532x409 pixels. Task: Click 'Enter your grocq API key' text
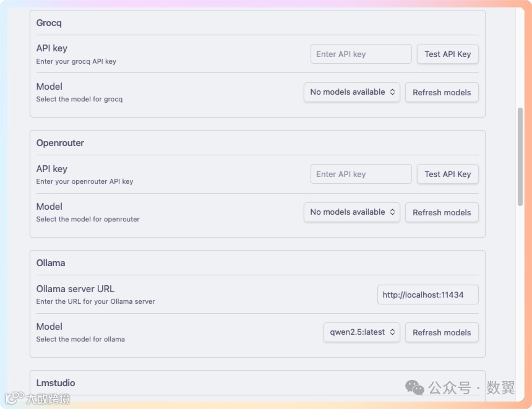click(76, 61)
